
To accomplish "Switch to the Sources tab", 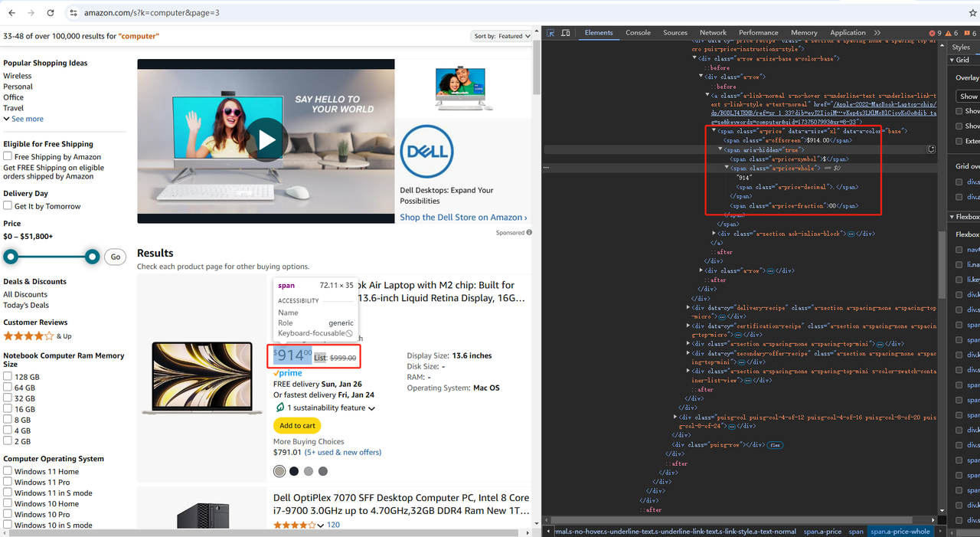I will [x=675, y=33].
